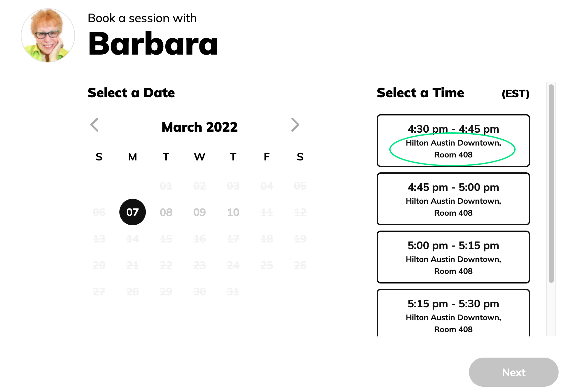Click the EST timezone label

click(x=515, y=94)
